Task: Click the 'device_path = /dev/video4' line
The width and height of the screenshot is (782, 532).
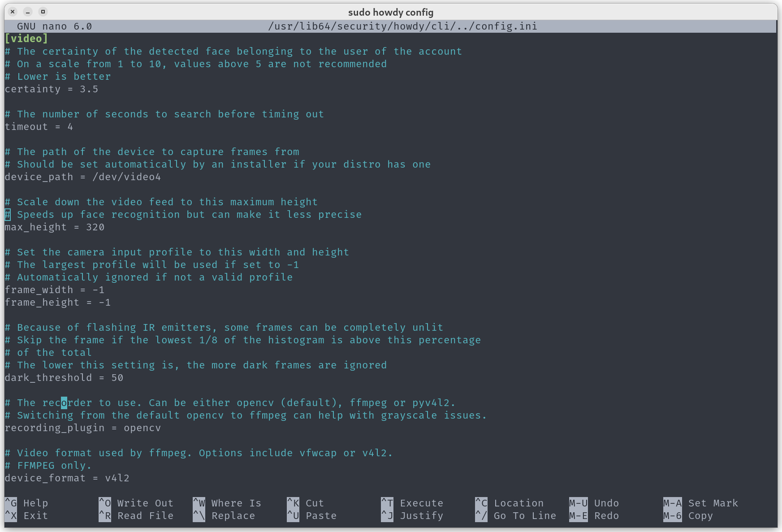Action: tap(82, 177)
